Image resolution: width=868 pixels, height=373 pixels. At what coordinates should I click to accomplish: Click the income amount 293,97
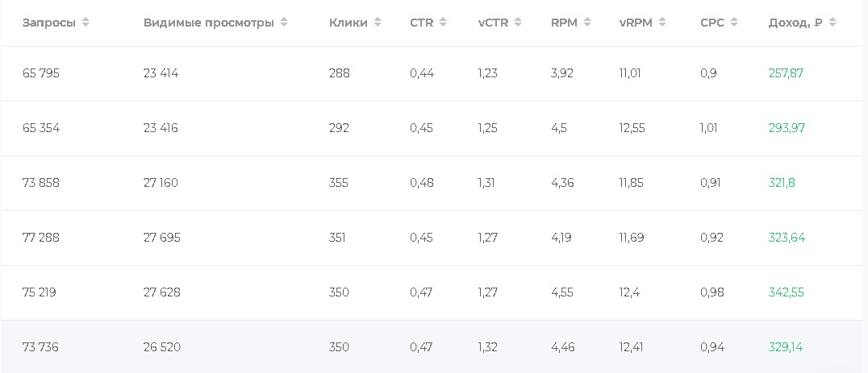(x=787, y=128)
